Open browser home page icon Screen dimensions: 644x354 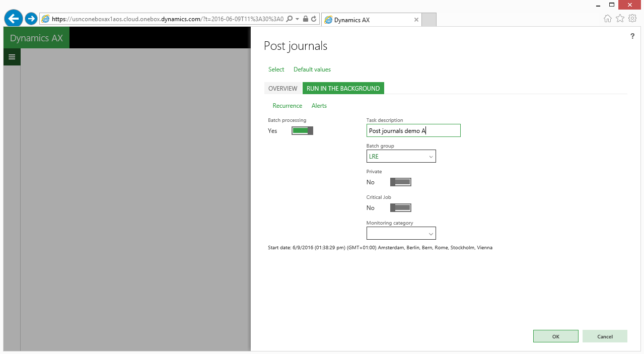608,19
